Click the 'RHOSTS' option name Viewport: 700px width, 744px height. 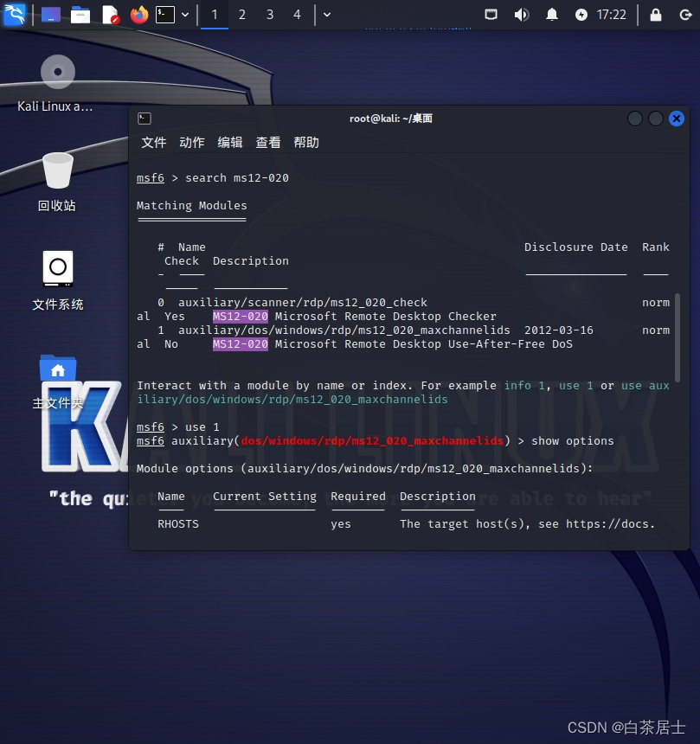[178, 524]
